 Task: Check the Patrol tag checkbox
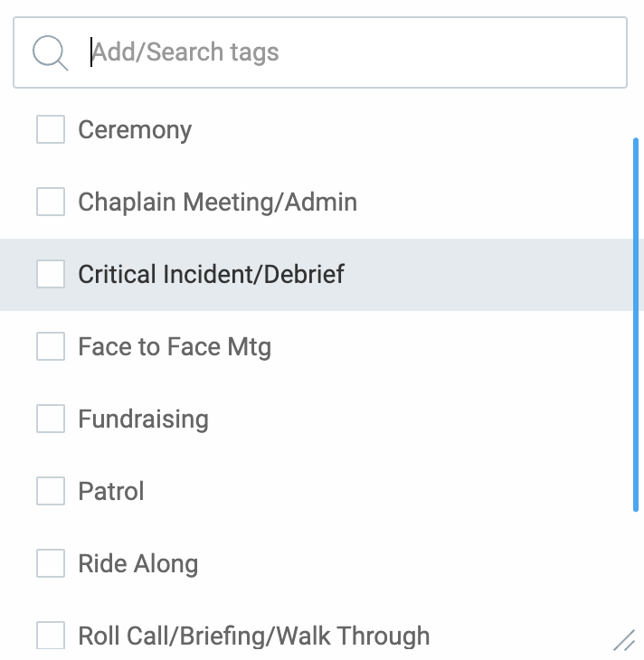pos(51,491)
